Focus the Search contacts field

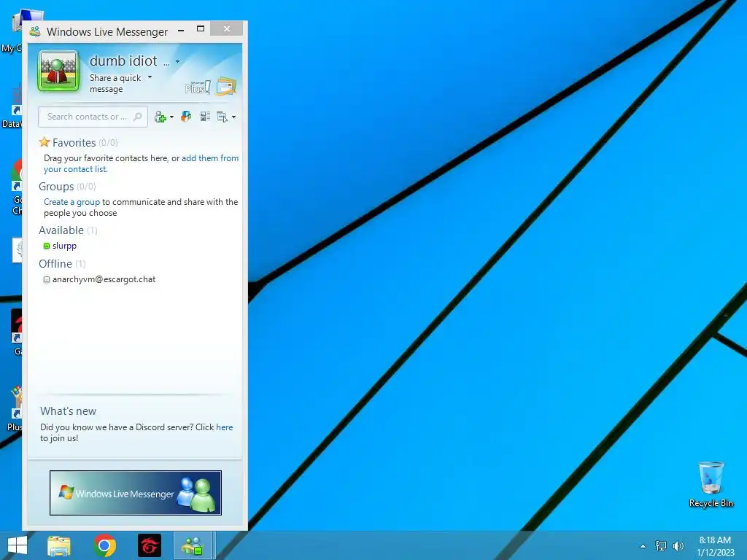point(93,117)
